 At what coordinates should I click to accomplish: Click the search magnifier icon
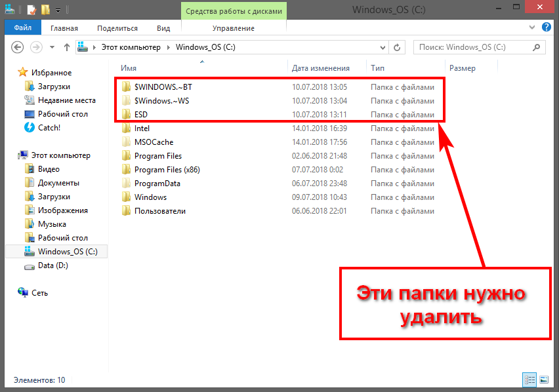point(537,47)
